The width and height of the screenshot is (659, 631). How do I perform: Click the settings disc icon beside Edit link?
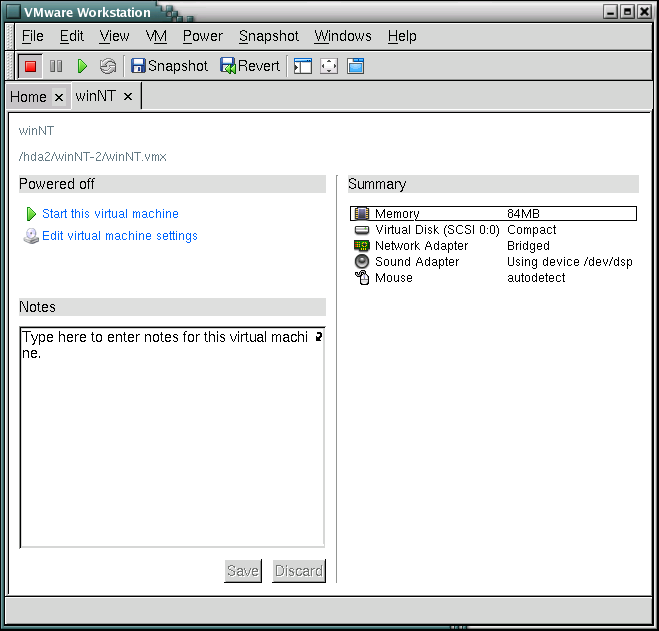[31, 236]
